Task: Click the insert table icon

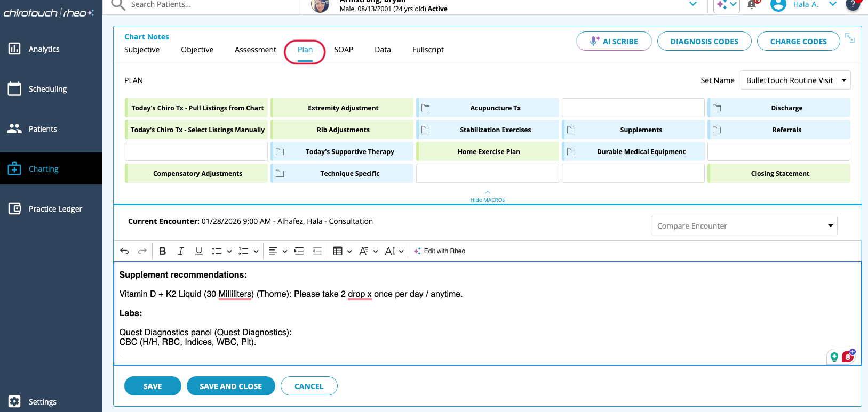Action: [338, 251]
